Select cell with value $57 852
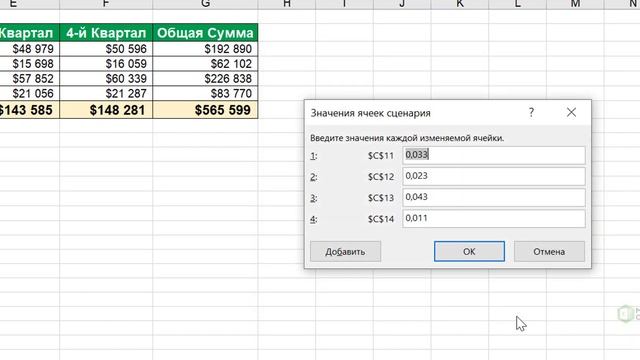 (29, 78)
